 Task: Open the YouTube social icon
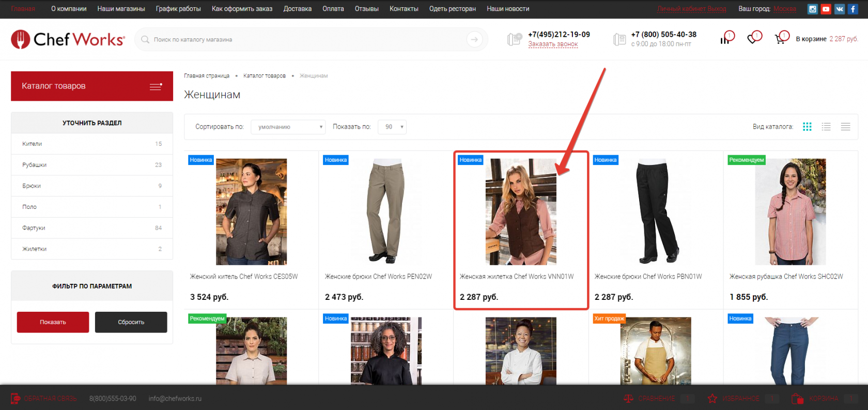coord(826,9)
